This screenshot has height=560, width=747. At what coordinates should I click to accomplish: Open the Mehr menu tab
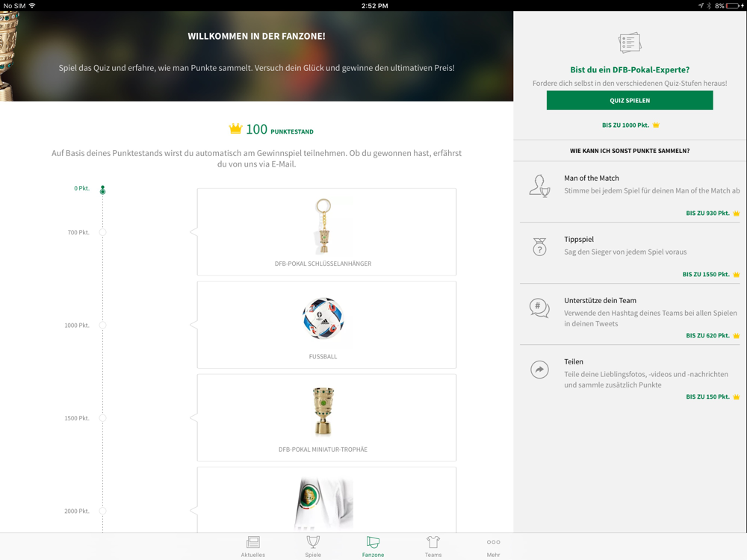tap(493, 547)
